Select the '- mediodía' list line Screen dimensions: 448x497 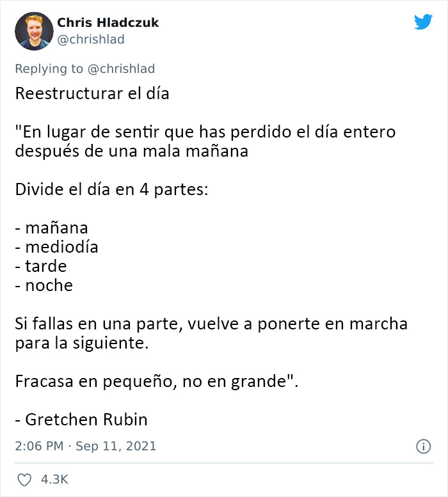coord(56,247)
